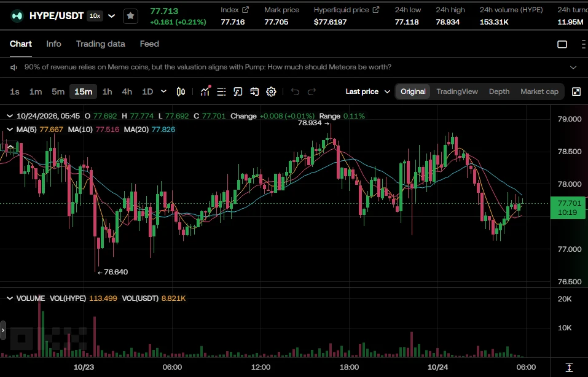Add HYPE/USDT to favorites with star
The image size is (588, 377).
pos(130,16)
